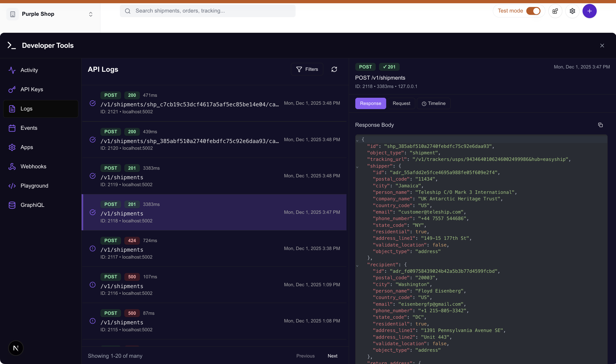The image size is (616, 364).
Task: Click the email value customer@teleship.com
Action: coord(431,212)
